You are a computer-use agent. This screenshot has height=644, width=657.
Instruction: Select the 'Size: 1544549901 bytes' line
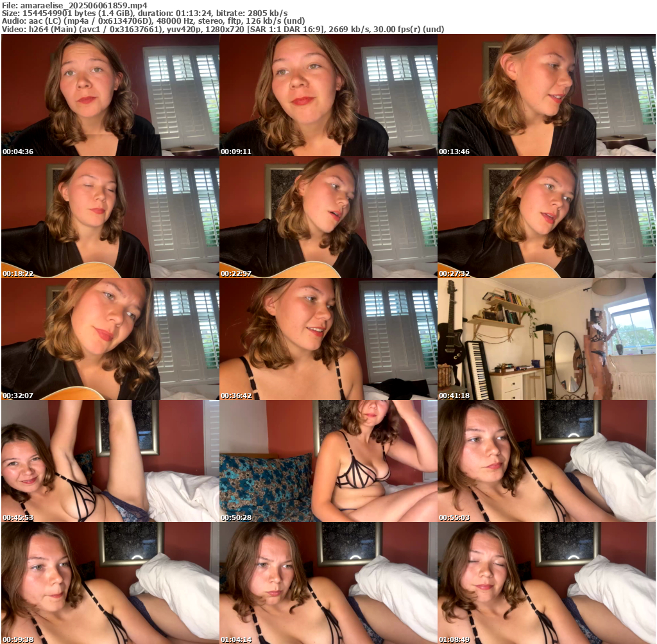click(144, 13)
